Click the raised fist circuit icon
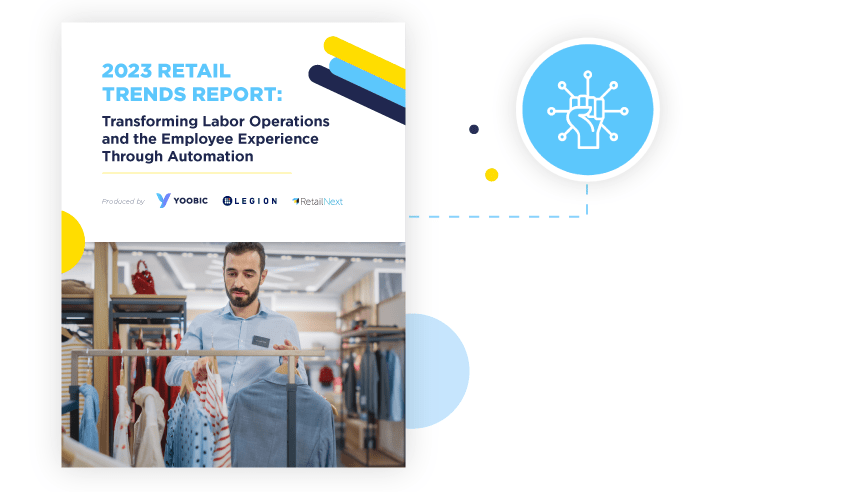Image resolution: width=854 pixels, height=492 pixels. click(587, 110)
